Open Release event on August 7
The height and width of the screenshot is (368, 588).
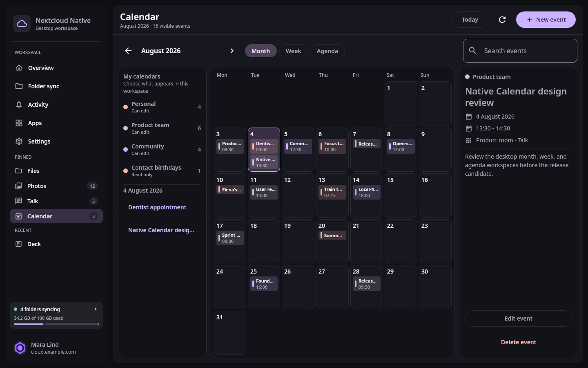(x=367, y=144)
